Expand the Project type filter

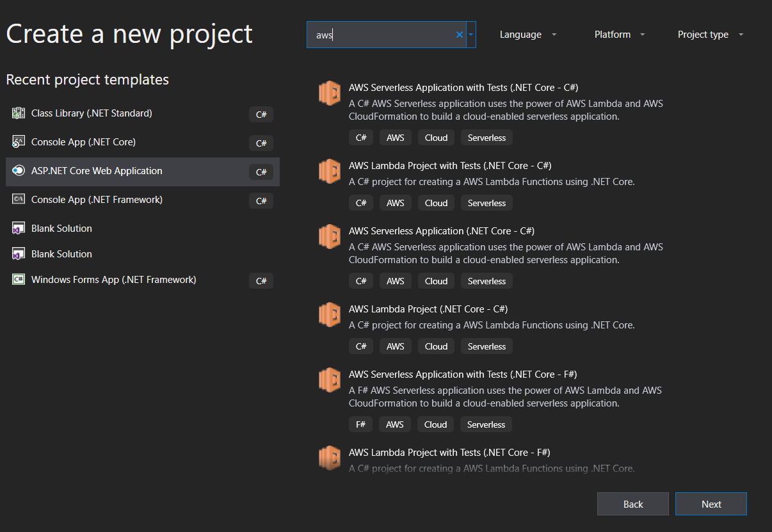pyautogui.click(x=710, y=35)
